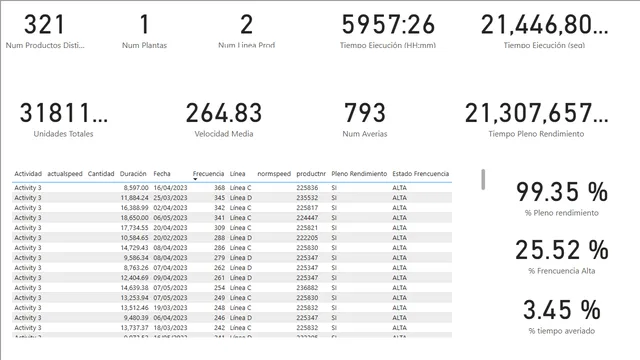The height and width of the screenshot is (360, 640).
Task: Click duration cell 8,597.00
Action: coord(136,188)
